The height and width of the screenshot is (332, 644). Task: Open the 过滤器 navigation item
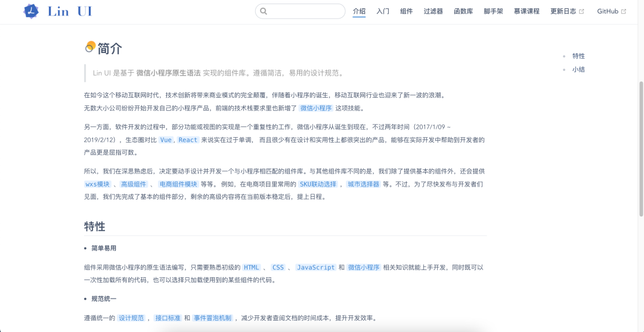click(x=434, y=11)
